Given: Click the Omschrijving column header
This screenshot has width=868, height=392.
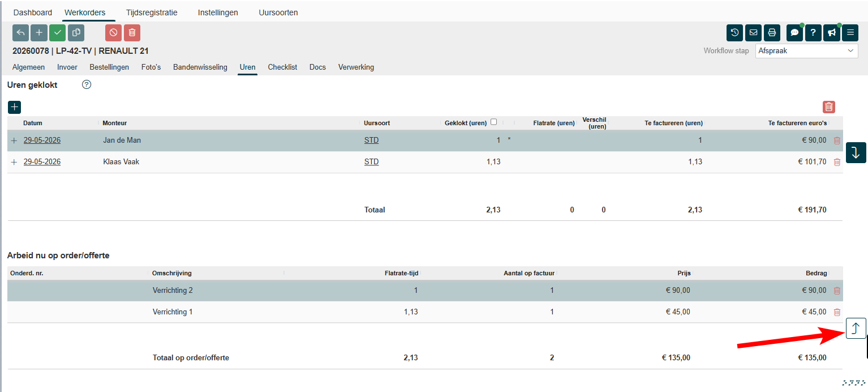Looking at the screenshot, I should coord(172,273).
